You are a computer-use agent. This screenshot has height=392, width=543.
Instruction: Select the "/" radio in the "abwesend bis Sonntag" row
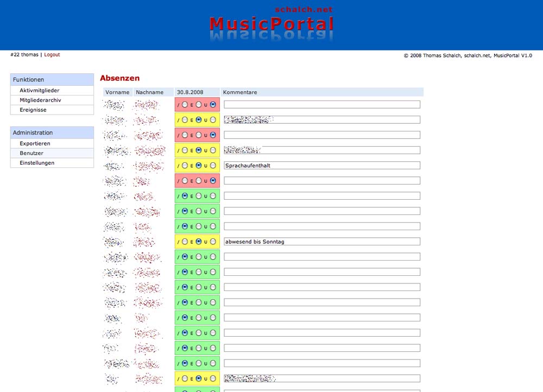click(x=185, y=242)
